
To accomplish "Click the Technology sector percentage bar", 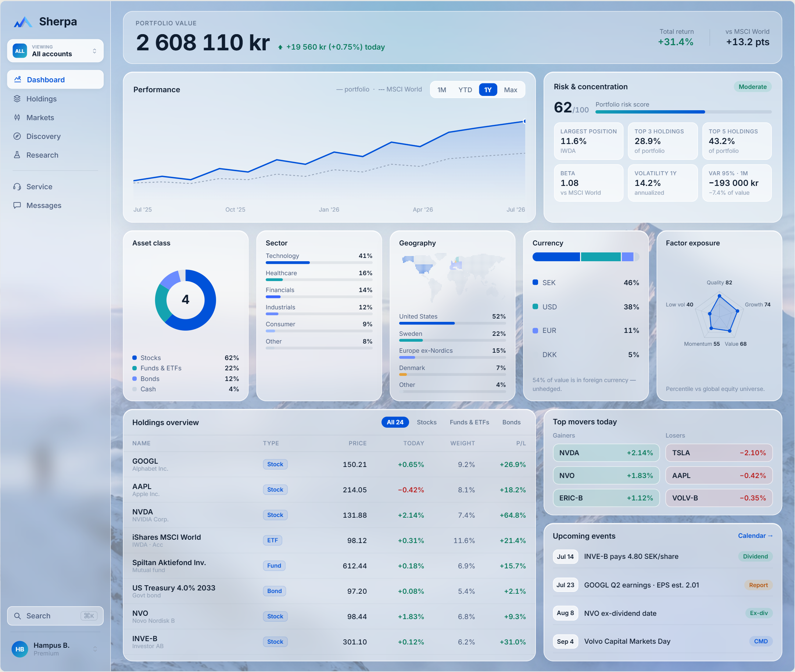I will point(319,262).
